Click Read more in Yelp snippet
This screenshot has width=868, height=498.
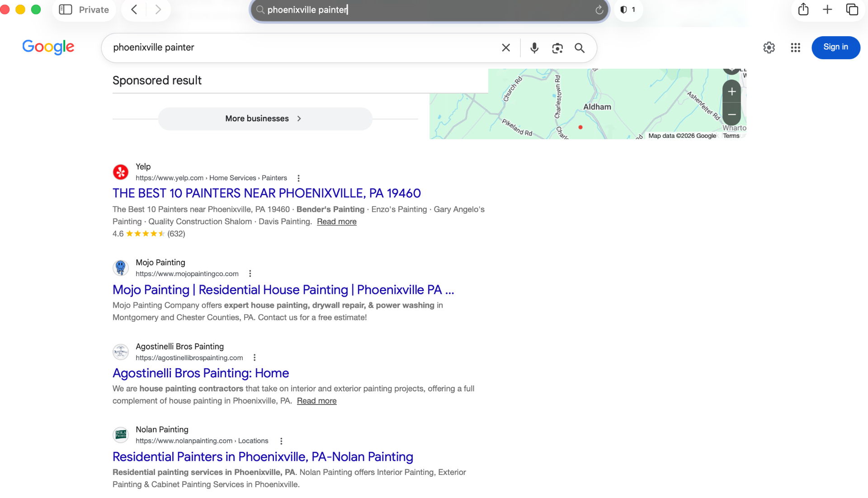tap(336, 221)
